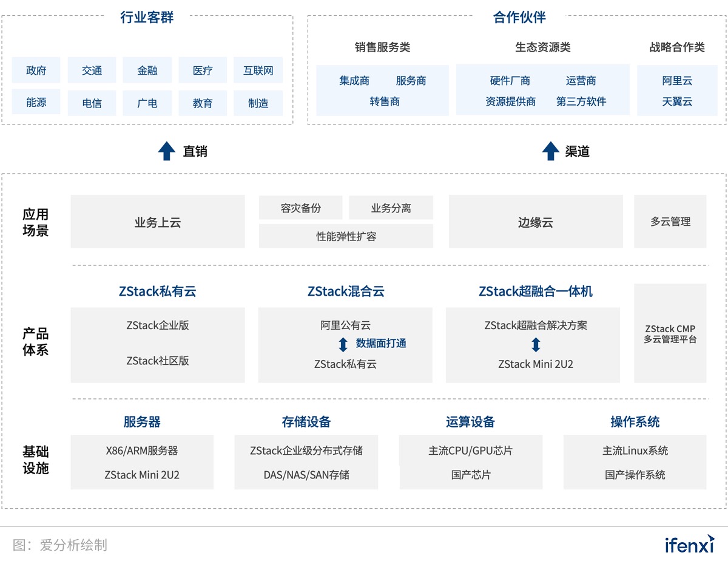728x561 pixels.
Task: Click 运营商 partner text
Action: [x=581, y=81]
